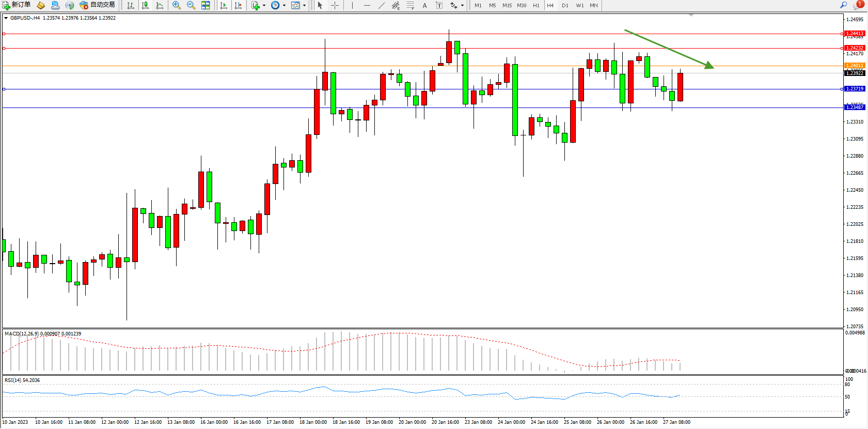Select the Crosshair tool

[335, 5]
